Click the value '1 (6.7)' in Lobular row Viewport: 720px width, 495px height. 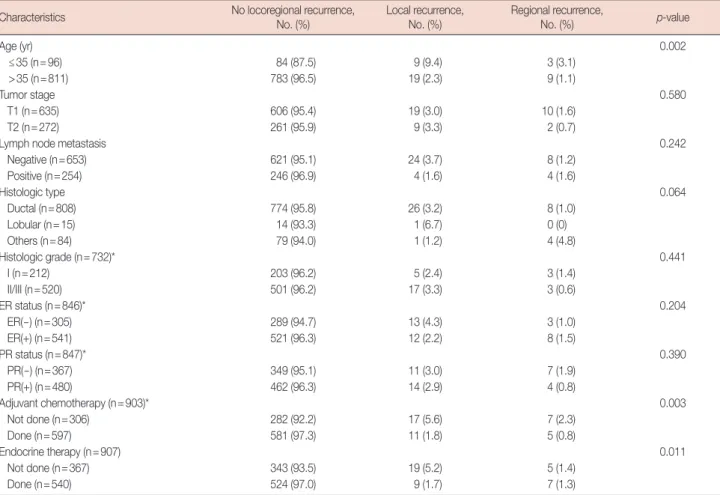click(x=428, y=225)
